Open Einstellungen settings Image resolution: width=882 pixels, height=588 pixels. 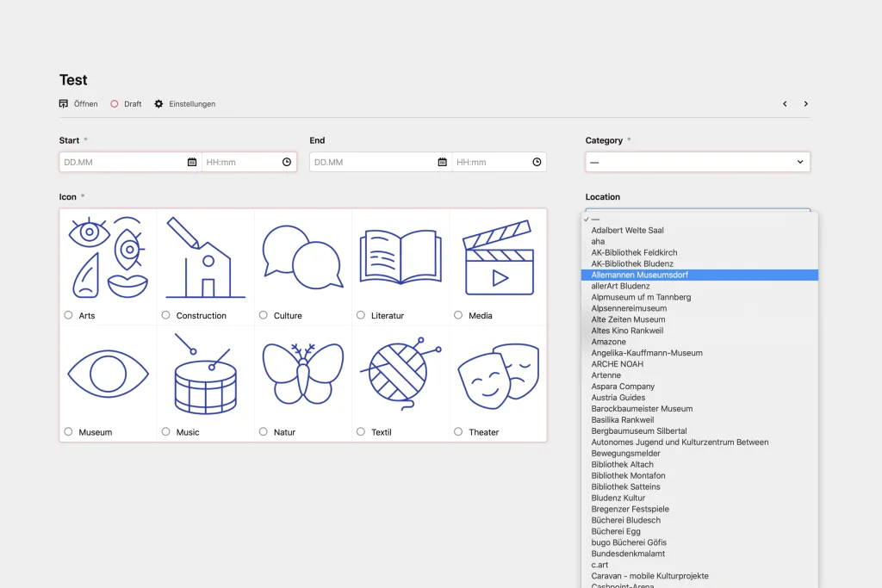(184, 104)
